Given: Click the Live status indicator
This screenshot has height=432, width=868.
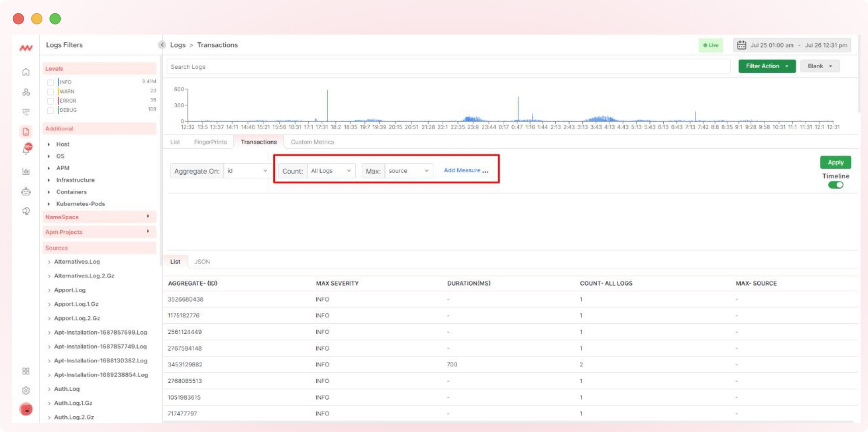Looking at the screenshot, I should click(x=710, y=45).
